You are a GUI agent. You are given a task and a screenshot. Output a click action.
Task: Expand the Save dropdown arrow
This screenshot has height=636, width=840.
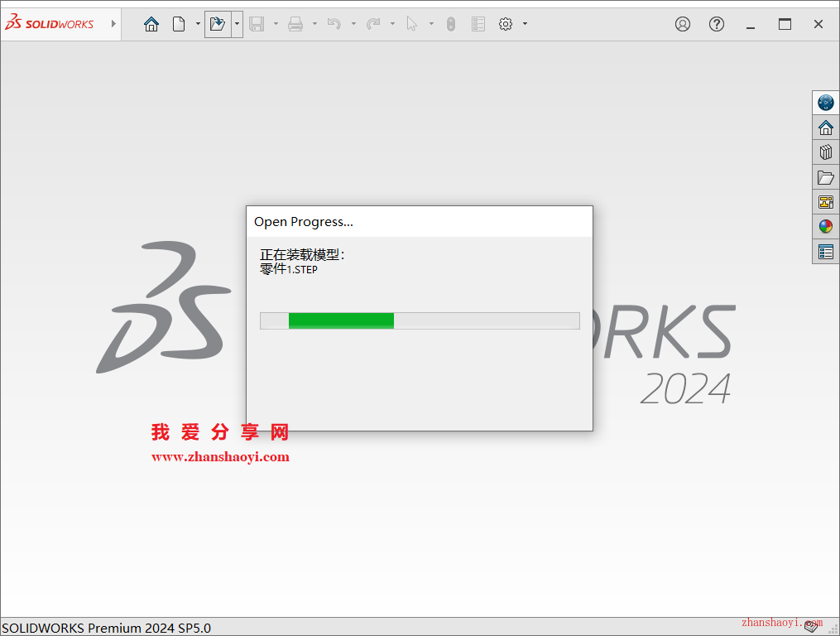[x=276, y=23]
